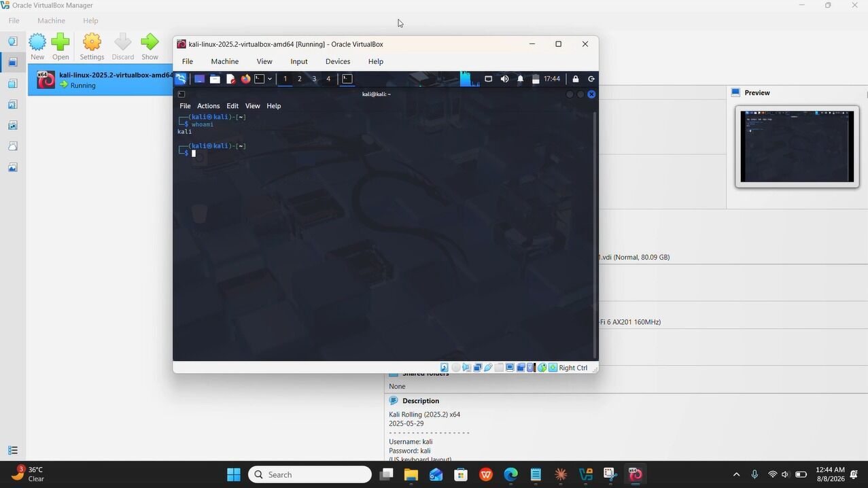868x488 pixels.
Task: Click the running terminal task button in panel
Action: tap(347, 79)
